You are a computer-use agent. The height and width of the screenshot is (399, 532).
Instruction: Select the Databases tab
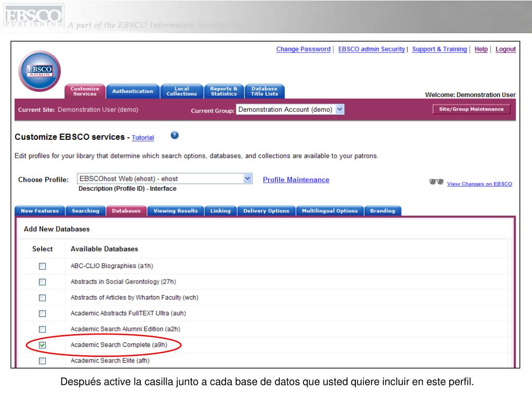pos(126,211)
